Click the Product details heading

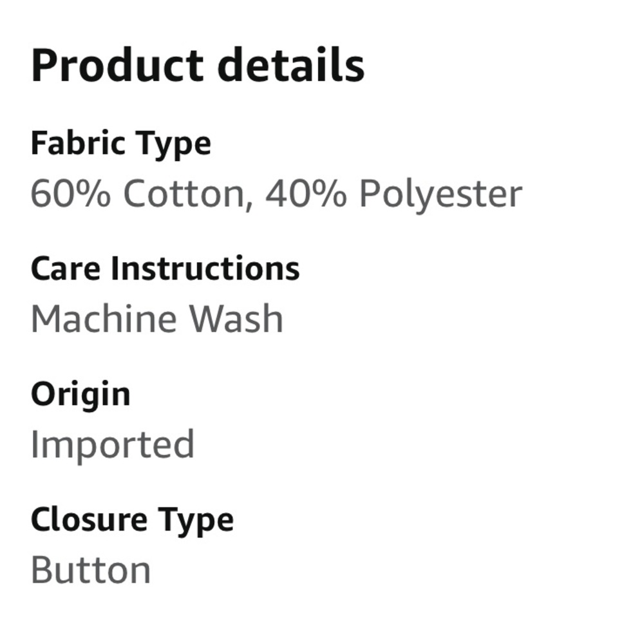point(197,65)
